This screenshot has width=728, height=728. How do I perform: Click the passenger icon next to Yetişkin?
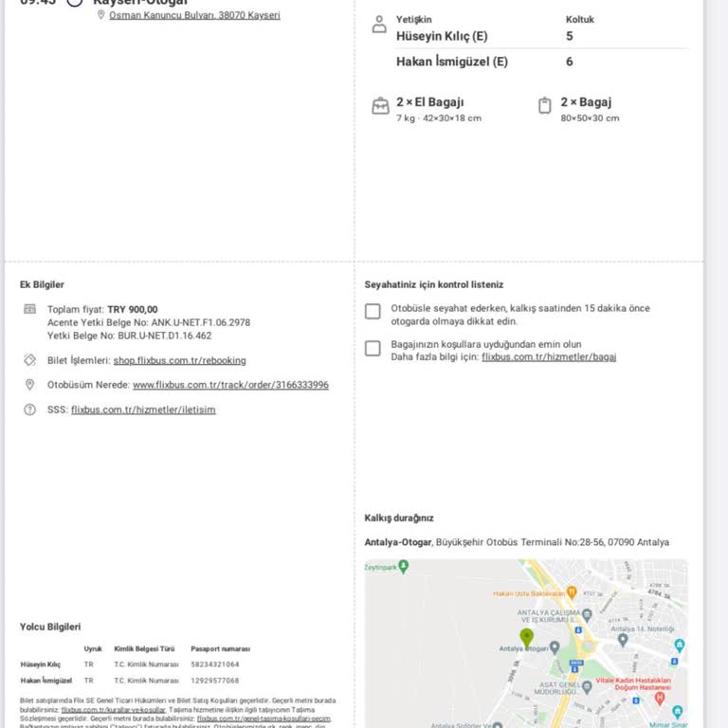pyautogui.click(x=379, y=25)
